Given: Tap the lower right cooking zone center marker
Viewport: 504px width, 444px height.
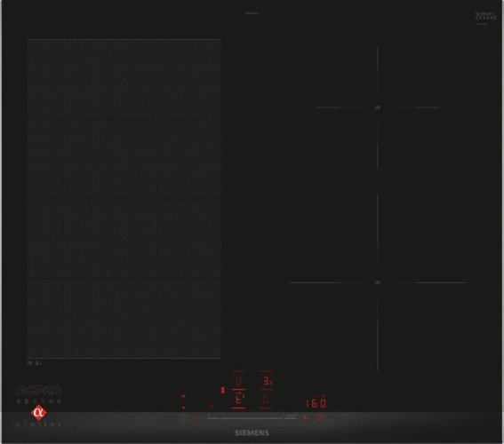Looking at the screenshot, I should click(378, 282).
